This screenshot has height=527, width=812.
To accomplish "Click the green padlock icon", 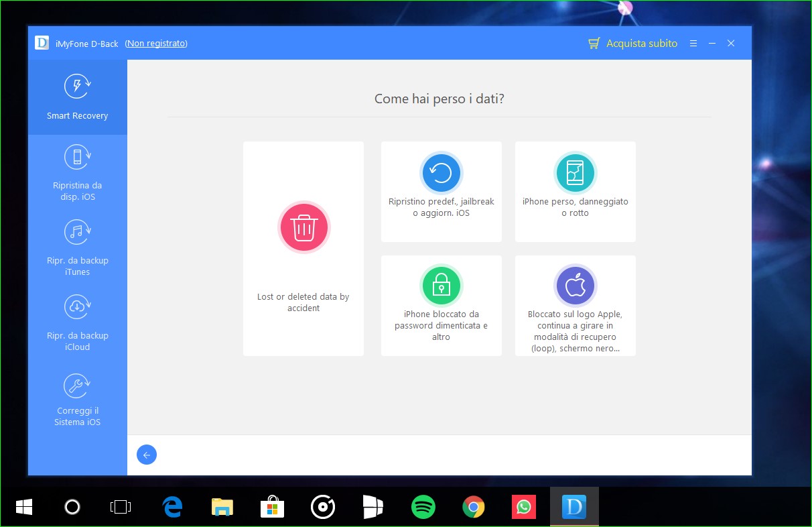I will coord(441,285).
